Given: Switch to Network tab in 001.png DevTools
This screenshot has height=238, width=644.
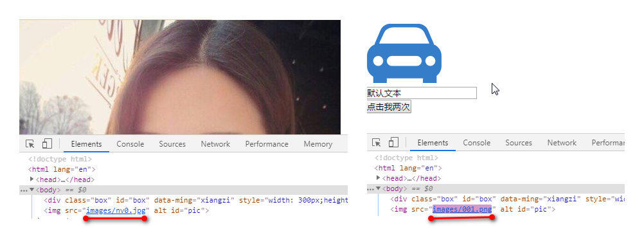Looking at the screenshot, I should 562,143.
